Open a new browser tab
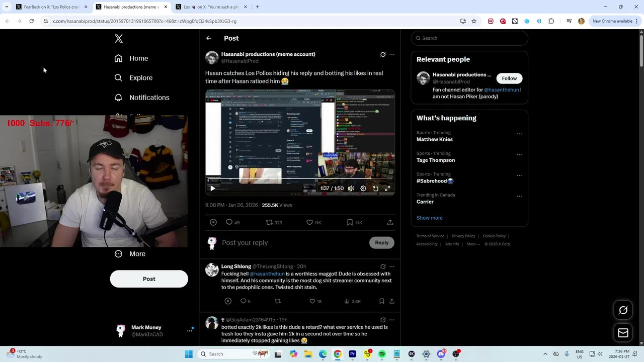Viewport: 644px width, 362px height. tap(258, 7)
